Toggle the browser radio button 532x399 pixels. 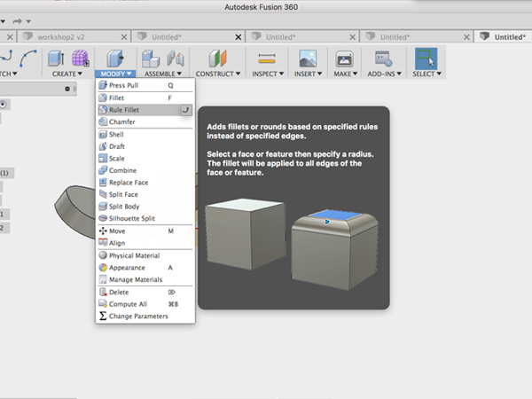coord(3,104)
